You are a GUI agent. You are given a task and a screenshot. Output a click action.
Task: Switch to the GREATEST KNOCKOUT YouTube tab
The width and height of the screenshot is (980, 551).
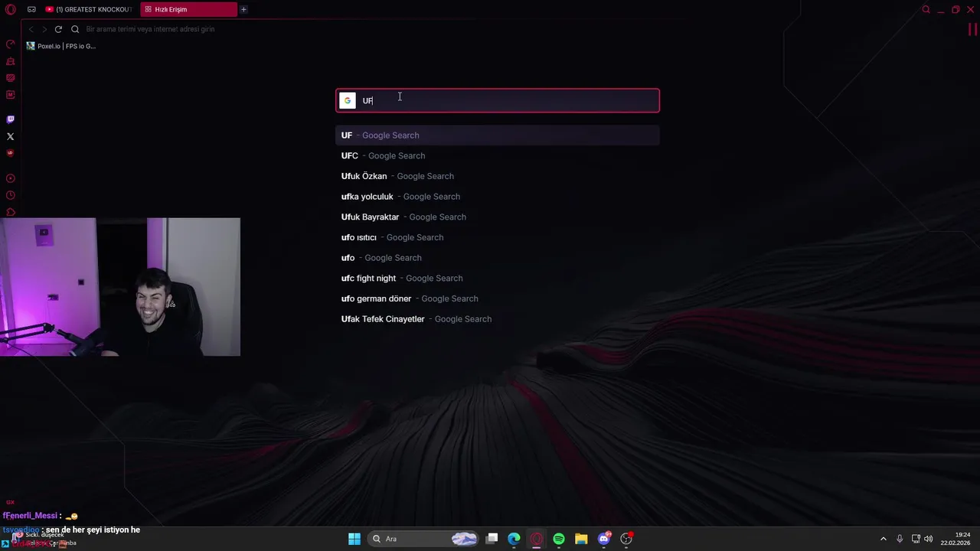click(88, 9)
